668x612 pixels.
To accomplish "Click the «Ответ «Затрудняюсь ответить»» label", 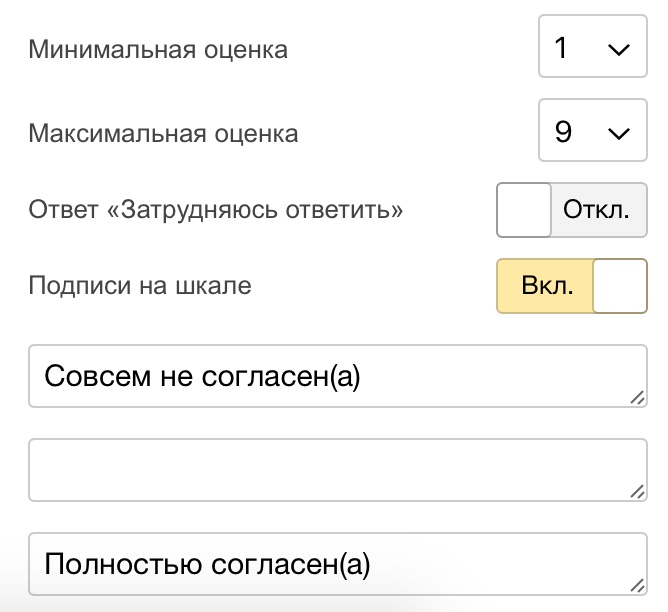I will 215,210.
